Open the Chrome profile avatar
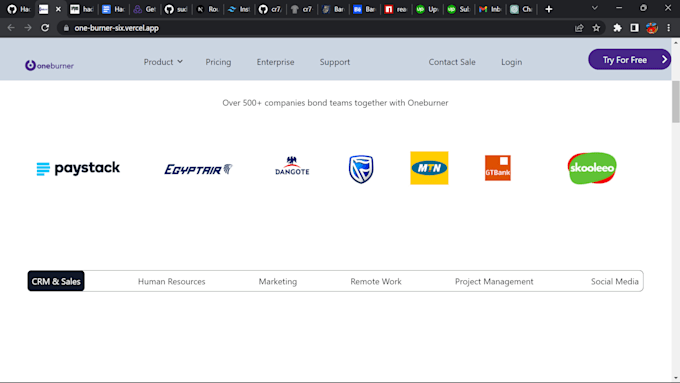Screen dimensions: 680x383 tap(652, 28)
